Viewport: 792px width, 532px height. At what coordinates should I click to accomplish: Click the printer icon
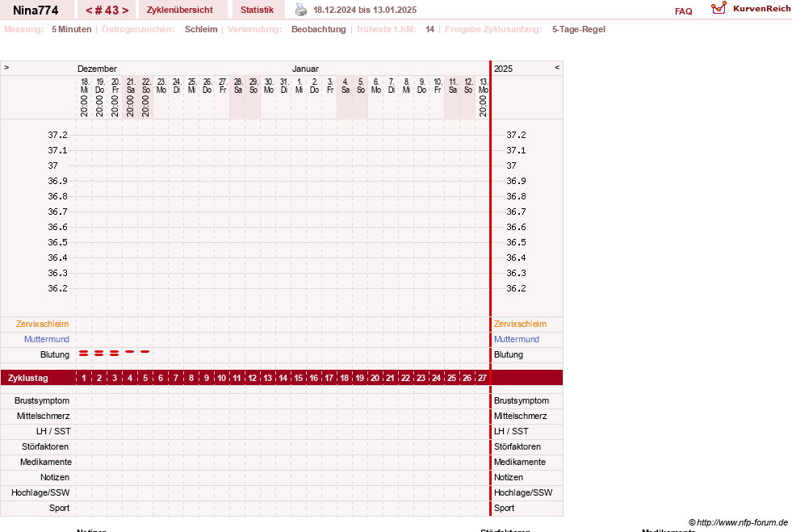(301, 10)
